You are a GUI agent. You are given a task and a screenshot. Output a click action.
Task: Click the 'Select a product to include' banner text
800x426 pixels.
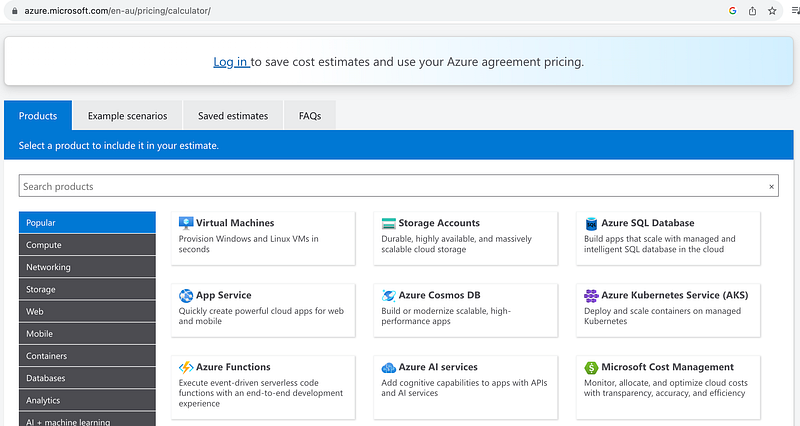tap(118, 145)
